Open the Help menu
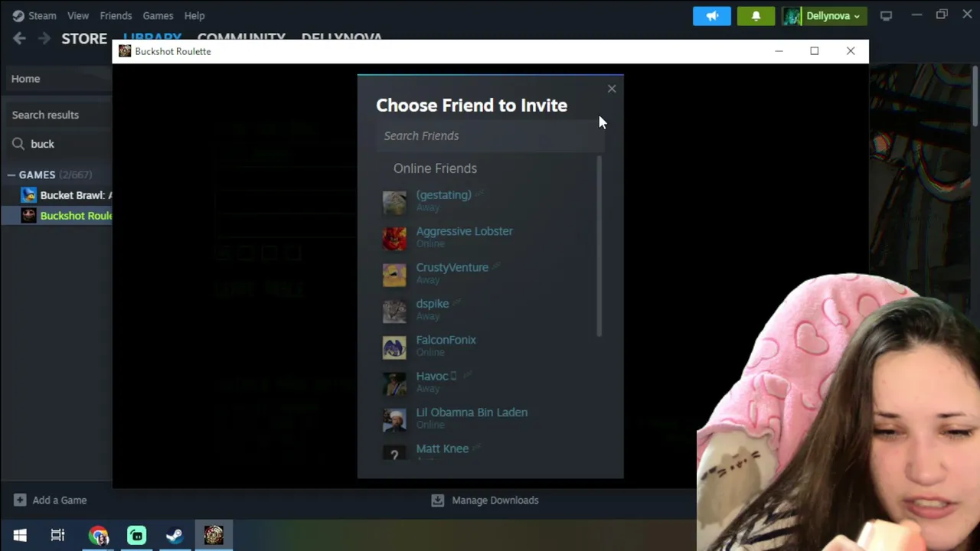980x551 pixels. tap(194, 15)
